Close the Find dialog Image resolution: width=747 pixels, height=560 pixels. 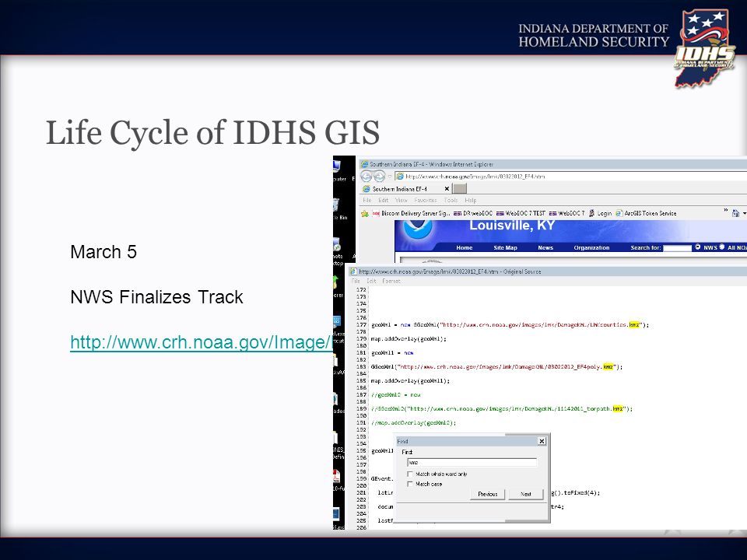pos(542,442)
